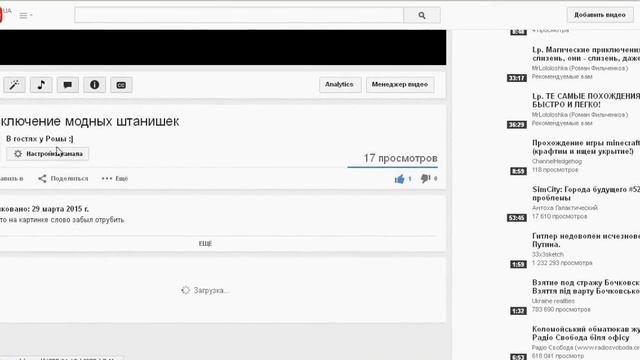The height and width of the screenshot is (360, 640).
Task: Open the subtitles CC tool
Action: (121, 85)
